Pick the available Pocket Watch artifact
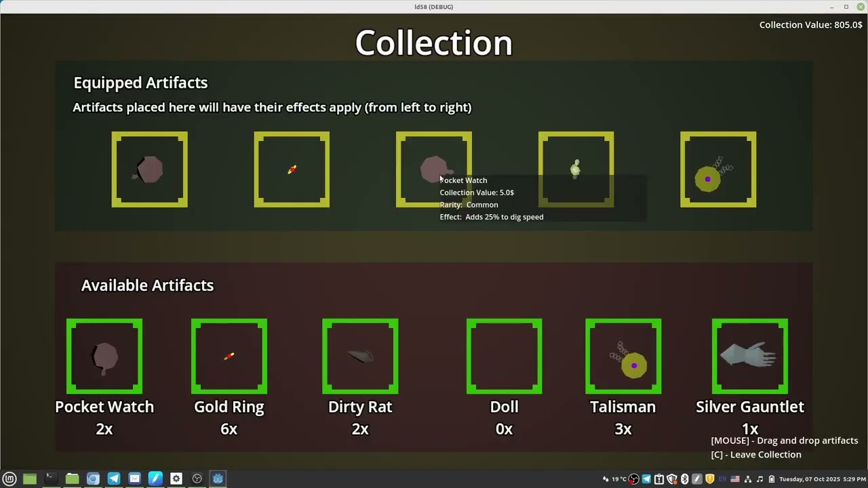Viewport: 868px width, 488px height. point(104,357)
